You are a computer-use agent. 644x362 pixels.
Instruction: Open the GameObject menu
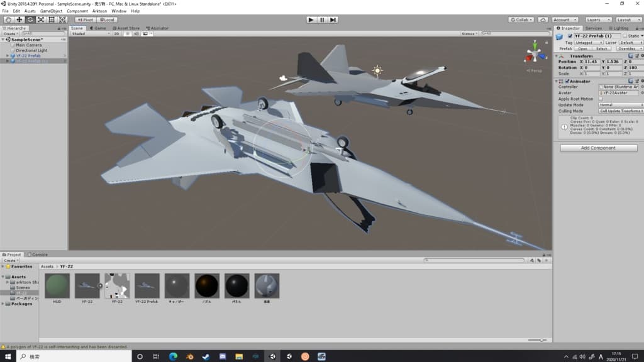[51, 11]
